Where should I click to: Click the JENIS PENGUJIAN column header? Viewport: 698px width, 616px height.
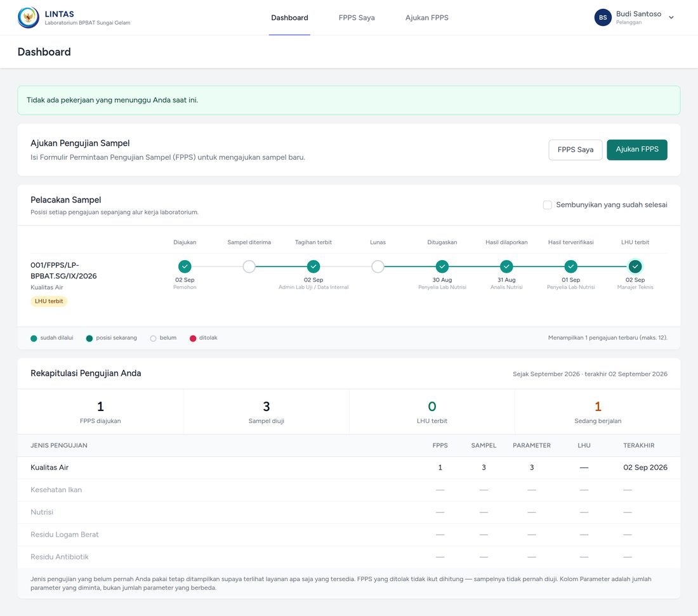click(x=59, y=445)
